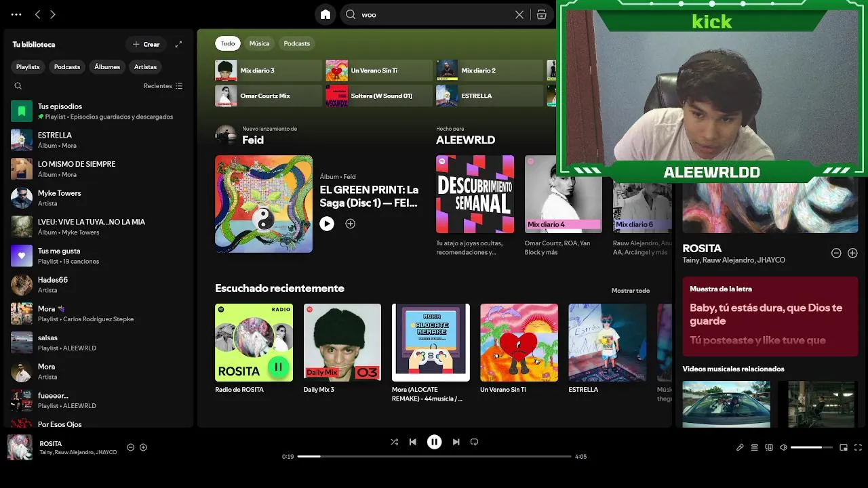The image size is (868, 488).
Task: Click now playing ROSITA cover art
Action: 20,447
